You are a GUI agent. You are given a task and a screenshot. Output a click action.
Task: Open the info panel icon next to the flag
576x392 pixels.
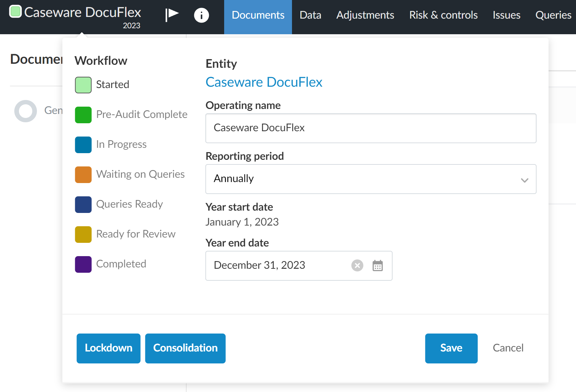[202, 15]
